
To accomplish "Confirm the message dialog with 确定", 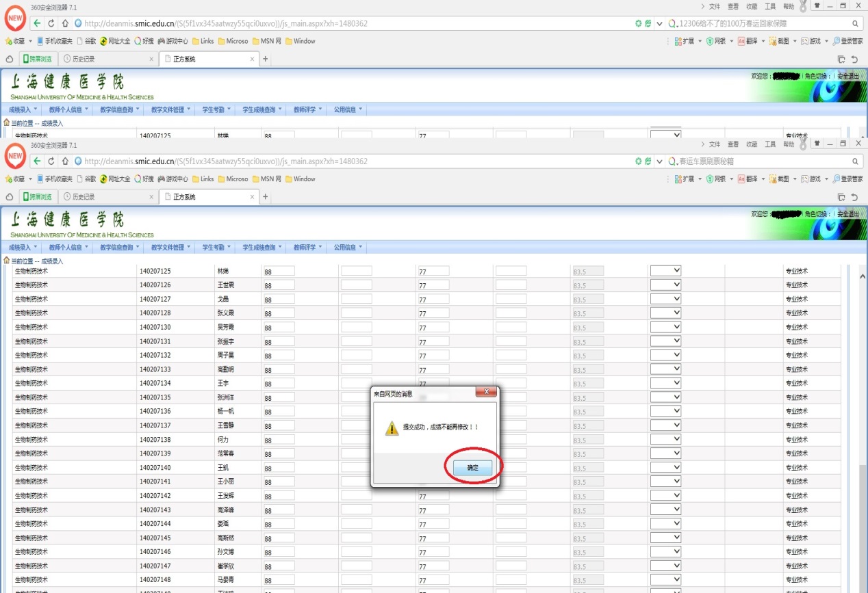I will click(x=473, y=468).
